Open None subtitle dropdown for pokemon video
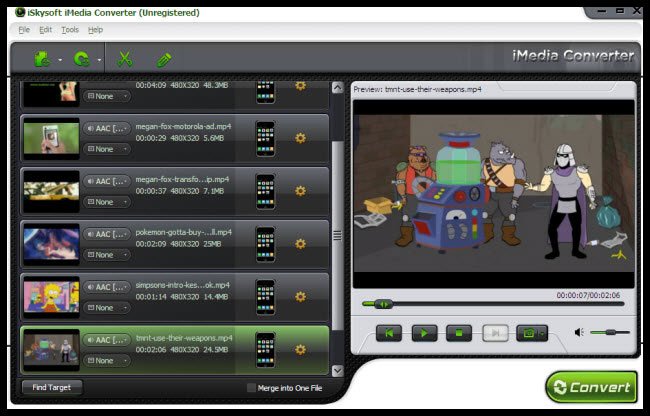Image resolution: width=650 pixels, height=416 pixels. click(x=107, y=255)
